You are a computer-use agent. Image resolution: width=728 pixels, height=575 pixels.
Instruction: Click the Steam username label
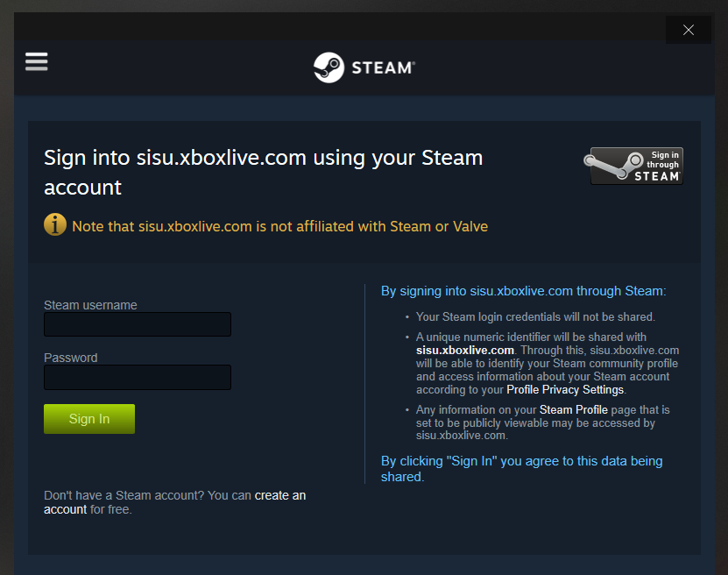90,305
